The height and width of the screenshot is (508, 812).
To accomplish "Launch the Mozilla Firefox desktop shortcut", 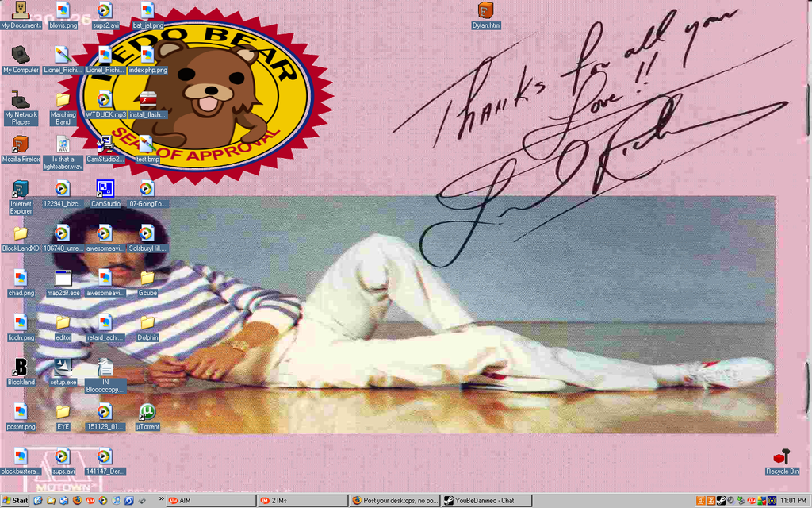I will point(20,149).
